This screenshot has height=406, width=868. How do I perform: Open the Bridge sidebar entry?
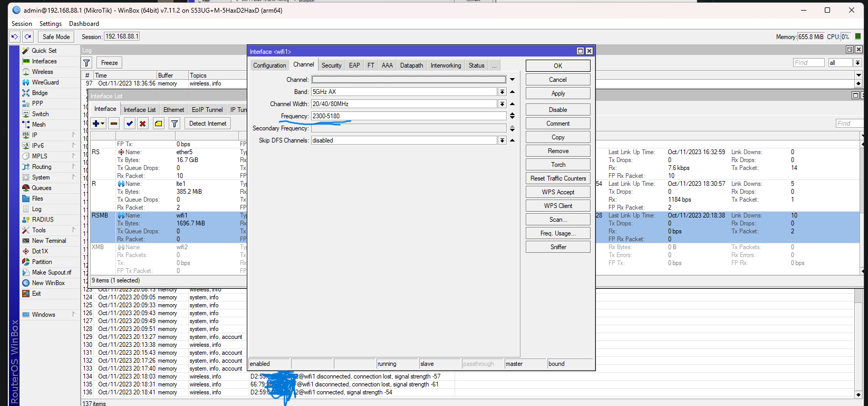[x=40, y=93]
